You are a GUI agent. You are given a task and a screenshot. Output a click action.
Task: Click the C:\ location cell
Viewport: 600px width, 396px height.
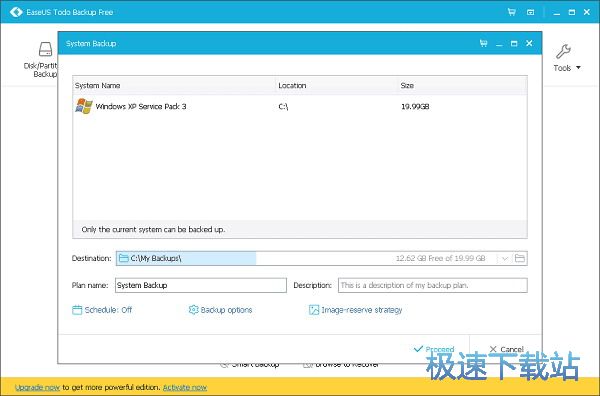[x=283, y=107]
